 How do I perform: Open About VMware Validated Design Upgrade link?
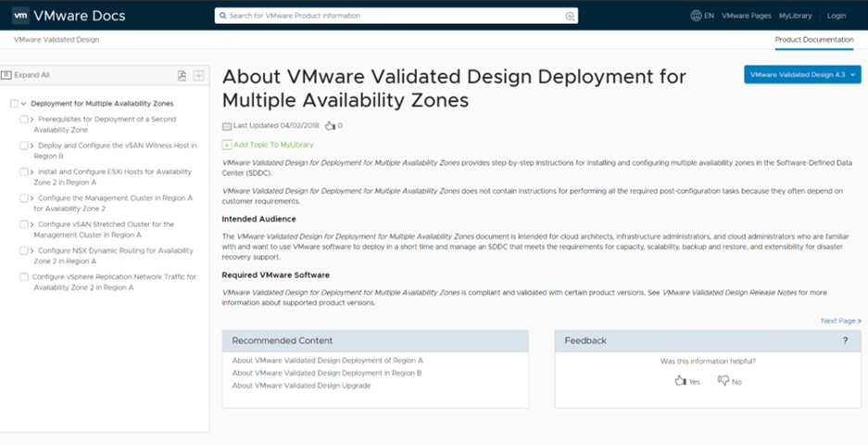click(x=301, y=386)
